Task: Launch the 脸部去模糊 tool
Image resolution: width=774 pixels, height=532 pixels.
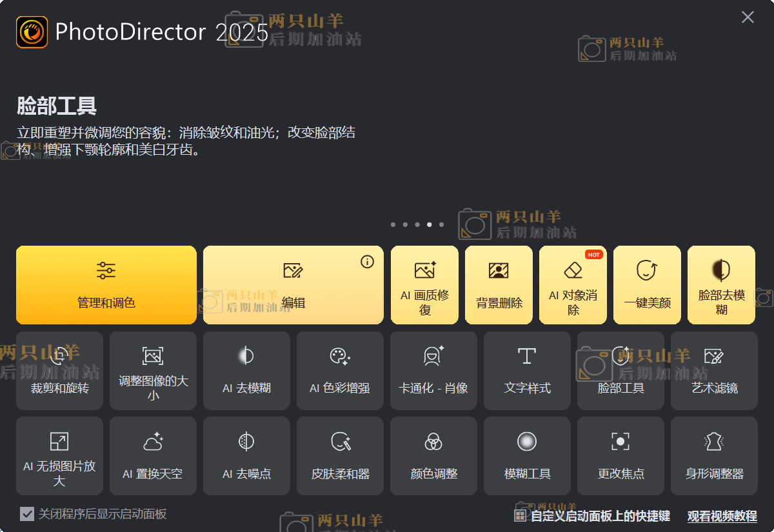Action: tap(721, 284)
